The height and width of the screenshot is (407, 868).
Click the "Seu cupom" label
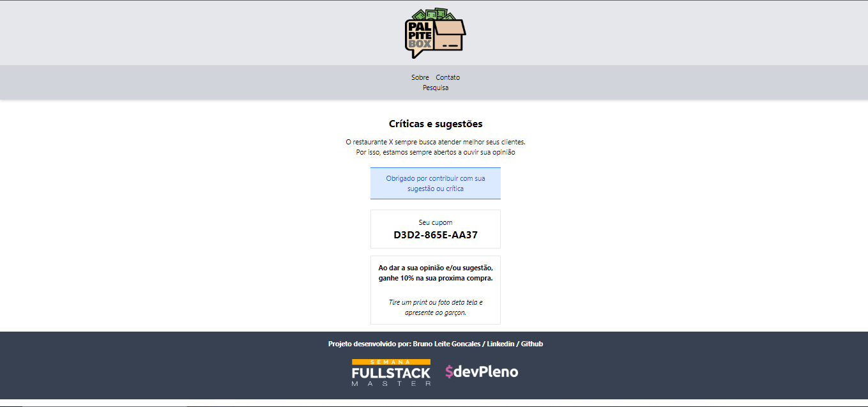436,222
